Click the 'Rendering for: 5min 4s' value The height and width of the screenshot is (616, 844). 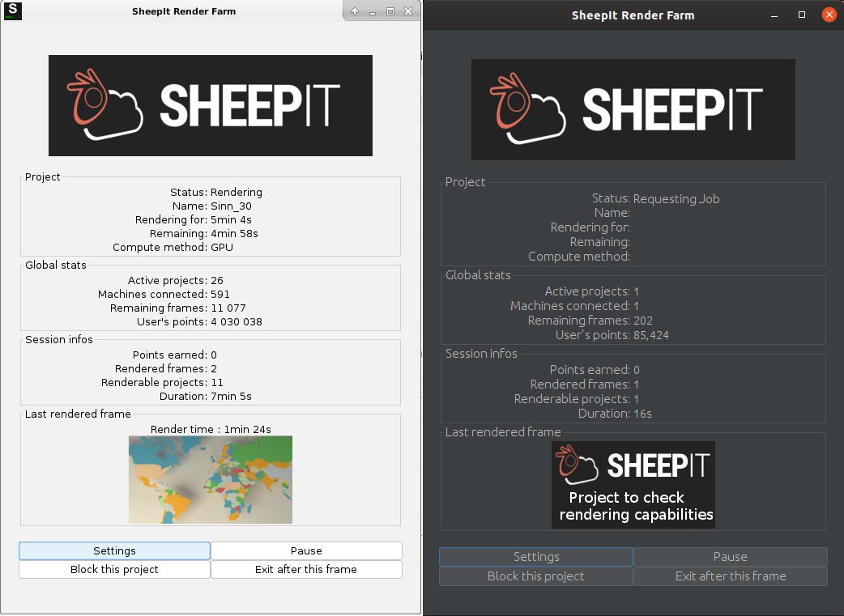point(231,219)
